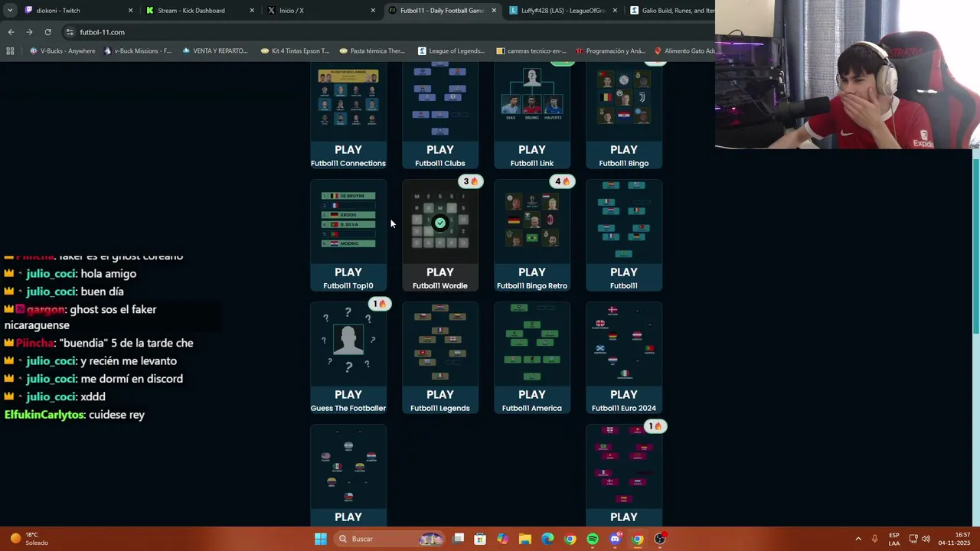Open network settings in system tray
The width and height of the screenshot is (980, 551).
(x=913, y=539)
